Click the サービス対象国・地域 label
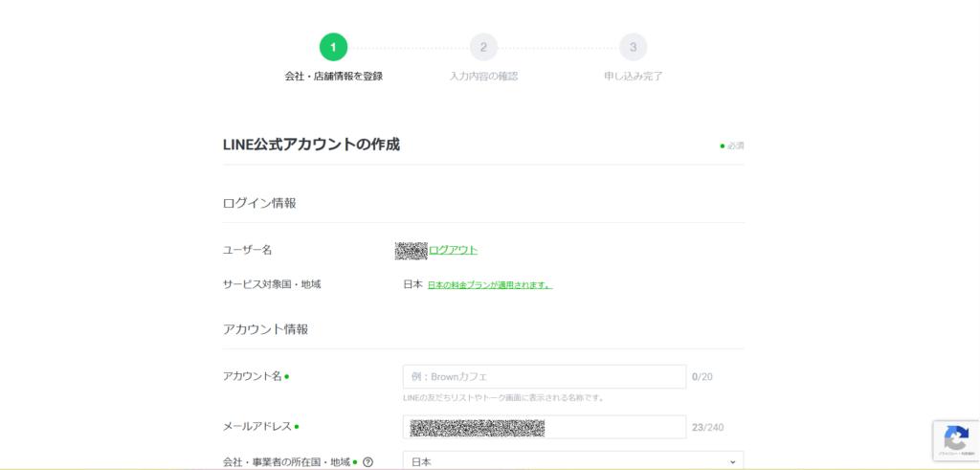The width and height of the screenshot is (980, 470). pyautogui.click(x=272, y=284)
